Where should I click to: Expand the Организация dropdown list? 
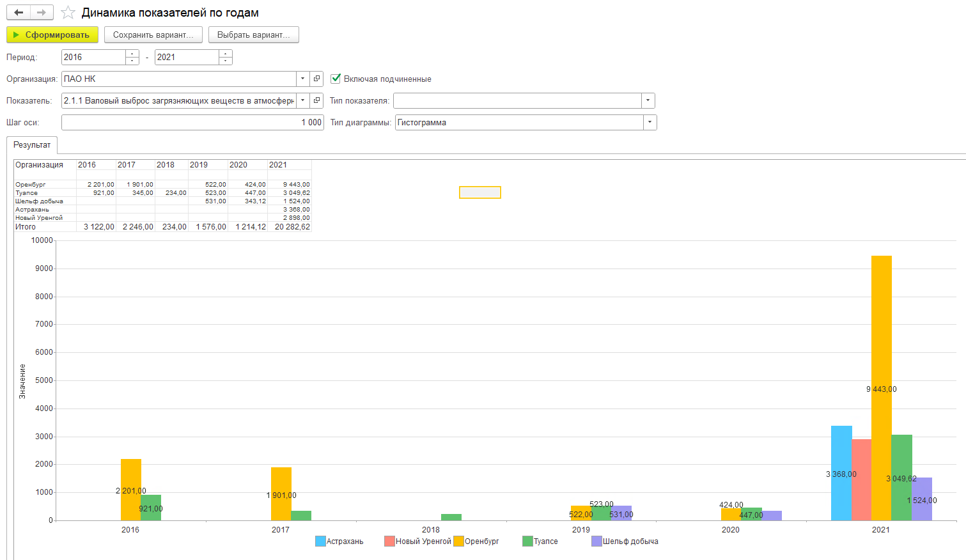302,79
